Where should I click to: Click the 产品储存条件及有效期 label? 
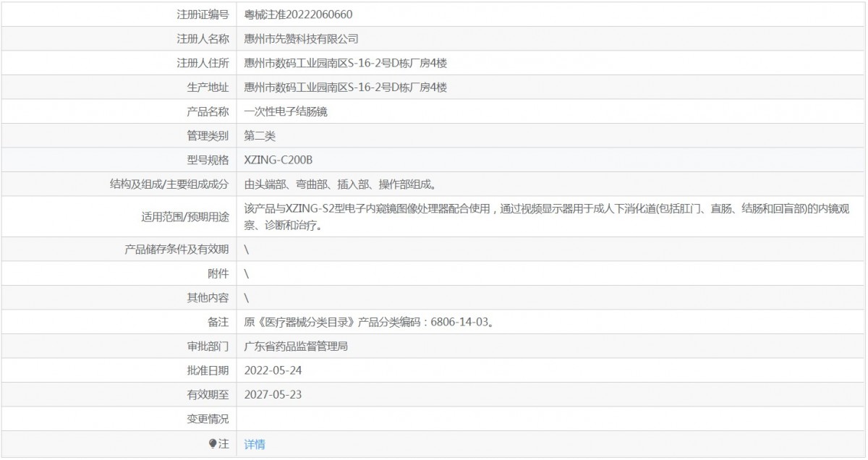coord(176,250)
